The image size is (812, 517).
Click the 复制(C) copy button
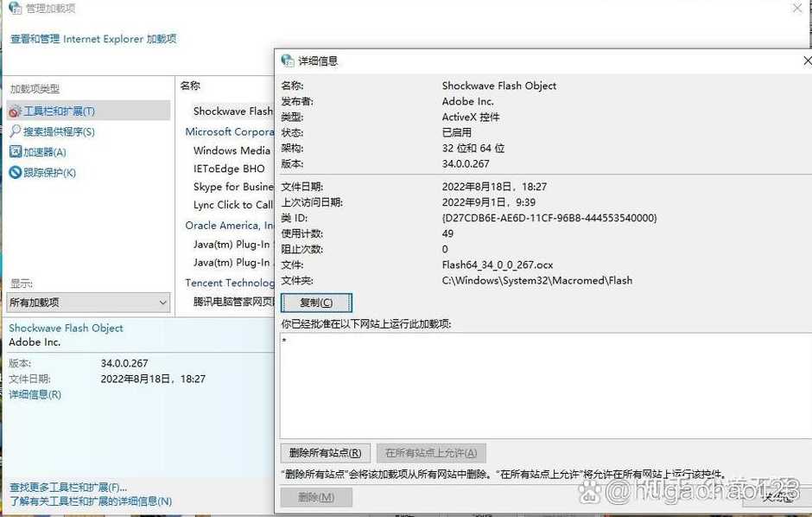coord(316,303)
